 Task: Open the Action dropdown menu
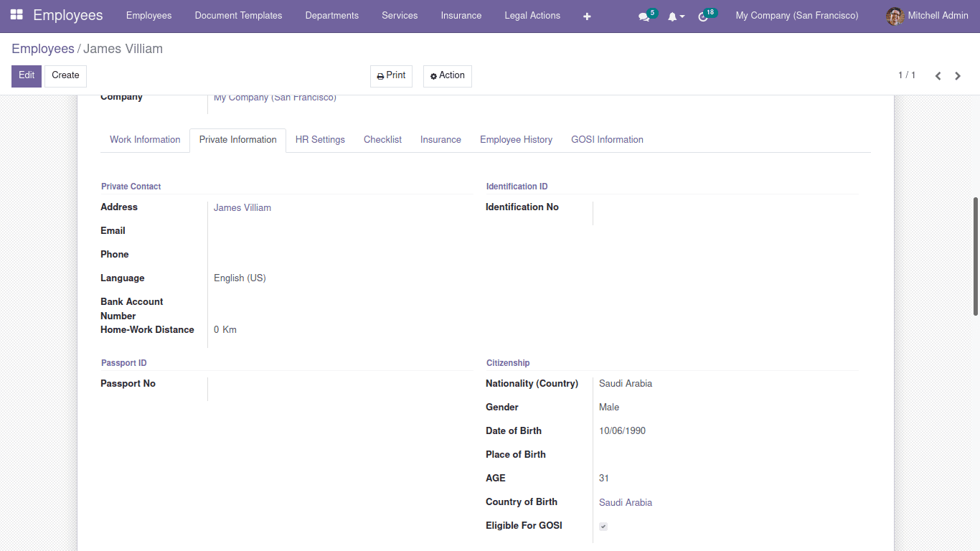tap(447, 75)
